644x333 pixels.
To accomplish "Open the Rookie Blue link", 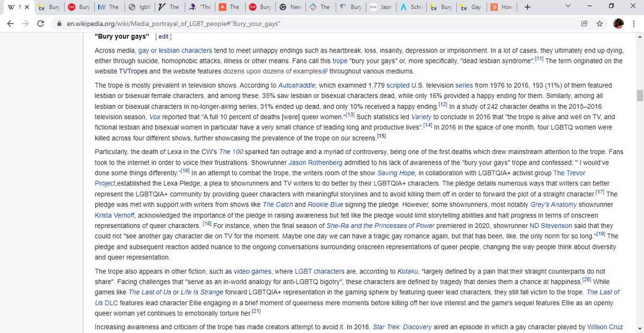I will pyautogui.click(x=326, y=204).
